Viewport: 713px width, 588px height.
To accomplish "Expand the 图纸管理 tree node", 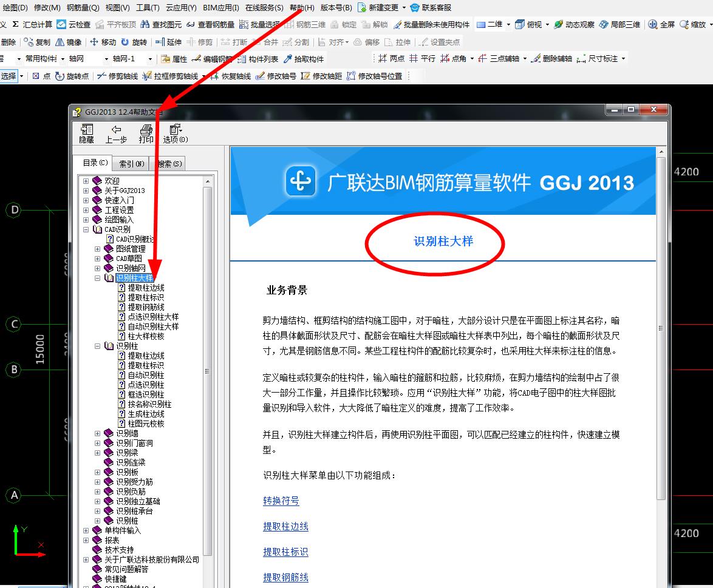I will tap(97, 249).
